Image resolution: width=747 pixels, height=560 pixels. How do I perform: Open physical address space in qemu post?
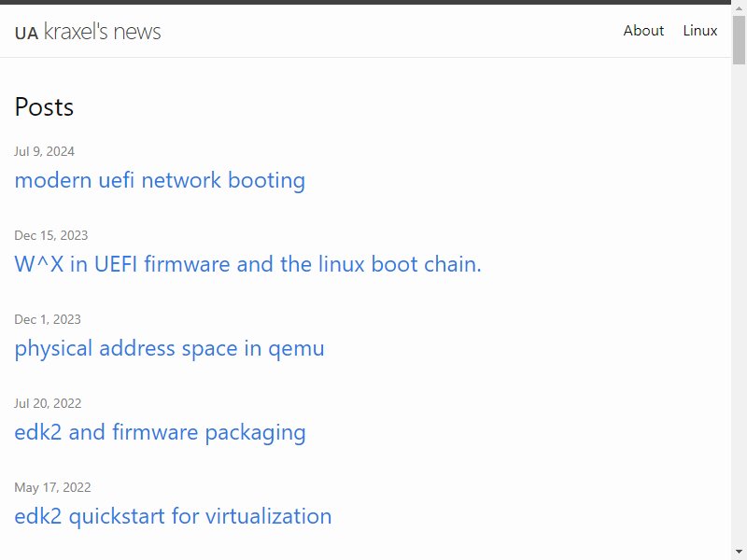coord(169,349)
